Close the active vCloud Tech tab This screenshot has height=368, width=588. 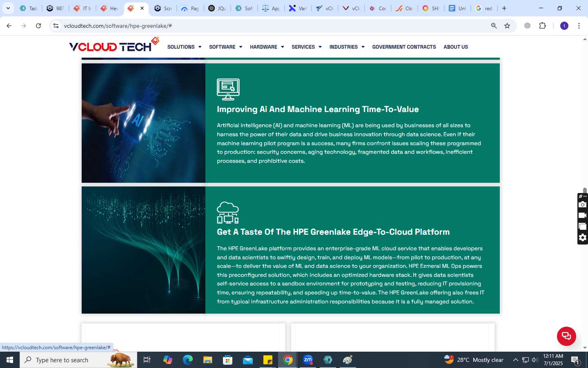click(x=142, y=8)
